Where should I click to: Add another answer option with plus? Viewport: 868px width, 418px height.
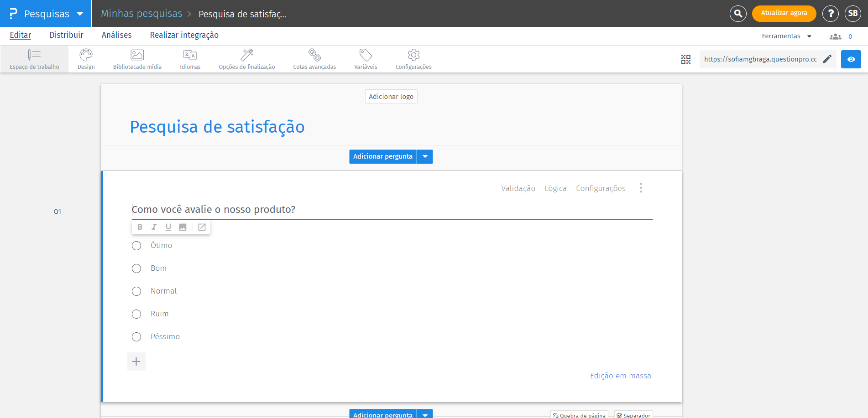136,361
